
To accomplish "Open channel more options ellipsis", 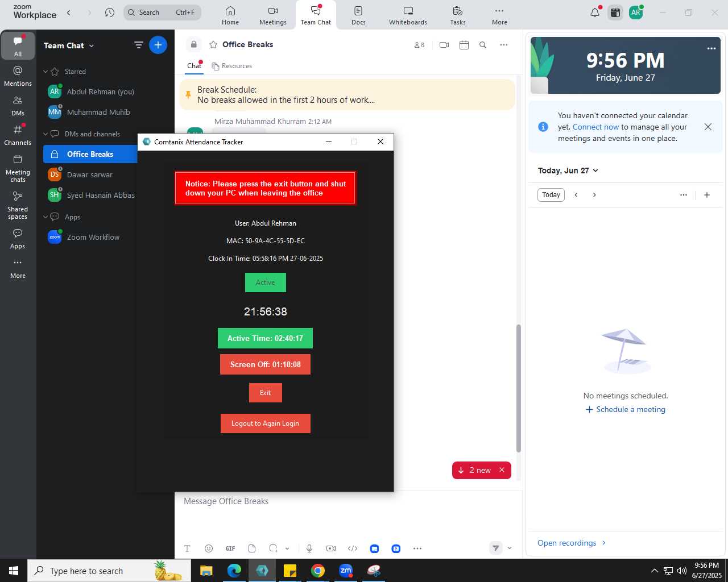I will 504,45.
